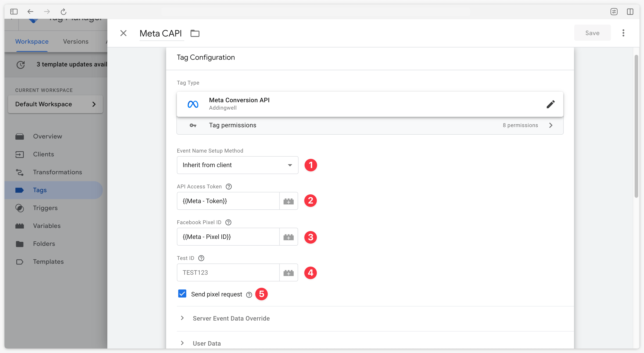The image size is (644, 353).
Task: Show help for Send pixel request
Action: click(249, 295)
